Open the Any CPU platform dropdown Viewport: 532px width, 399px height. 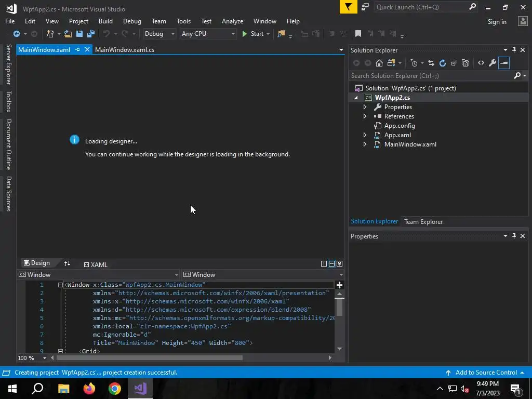point(208,34)
